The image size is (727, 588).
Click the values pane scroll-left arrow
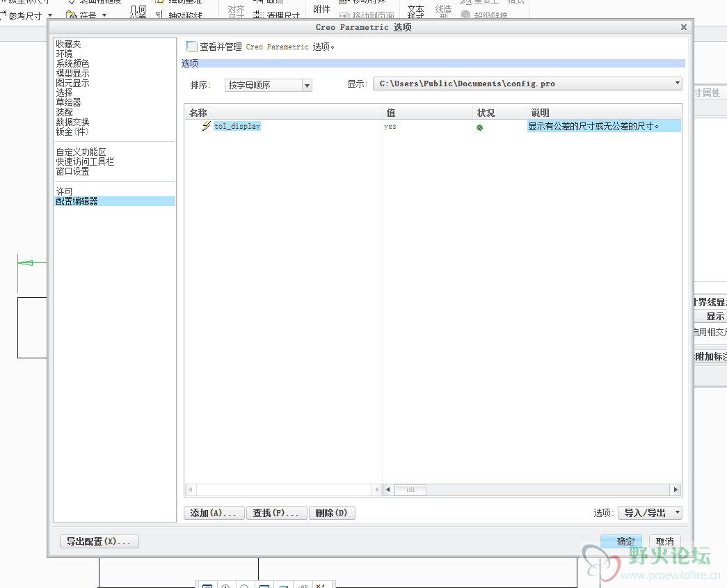tap(388, 489)
